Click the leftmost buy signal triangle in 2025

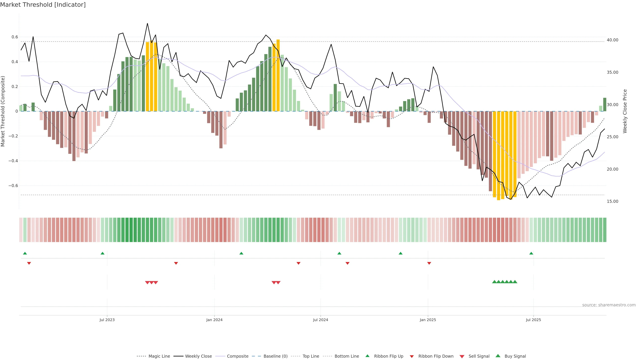pos(494,282)
